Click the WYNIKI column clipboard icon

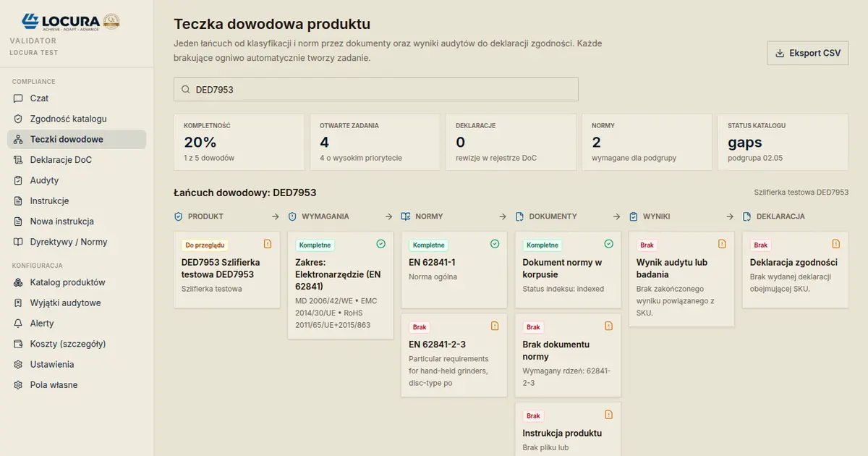pyautogui.click(x=634, y=216)
